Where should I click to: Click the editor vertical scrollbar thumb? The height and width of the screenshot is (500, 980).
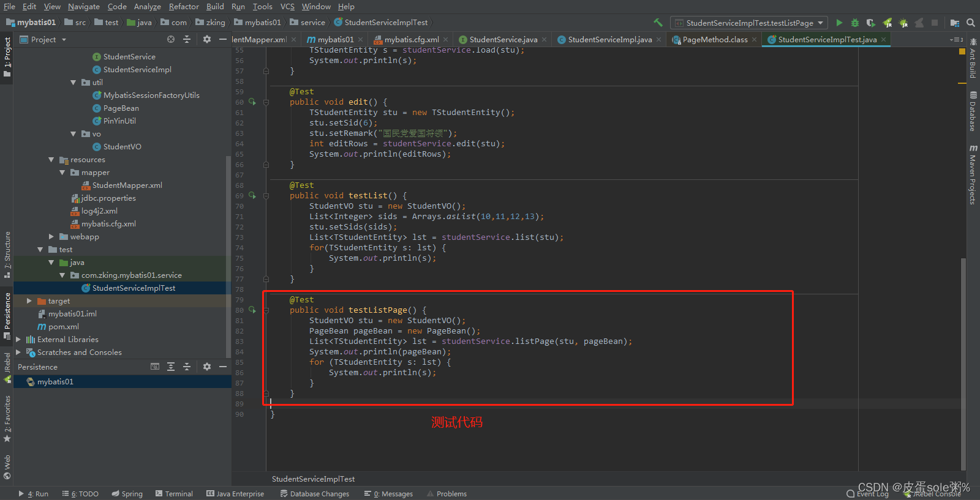coord(963,364)
